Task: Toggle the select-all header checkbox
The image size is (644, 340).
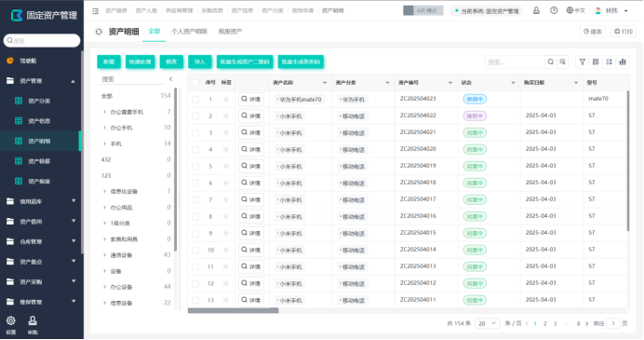Action: tap(195, 83)
